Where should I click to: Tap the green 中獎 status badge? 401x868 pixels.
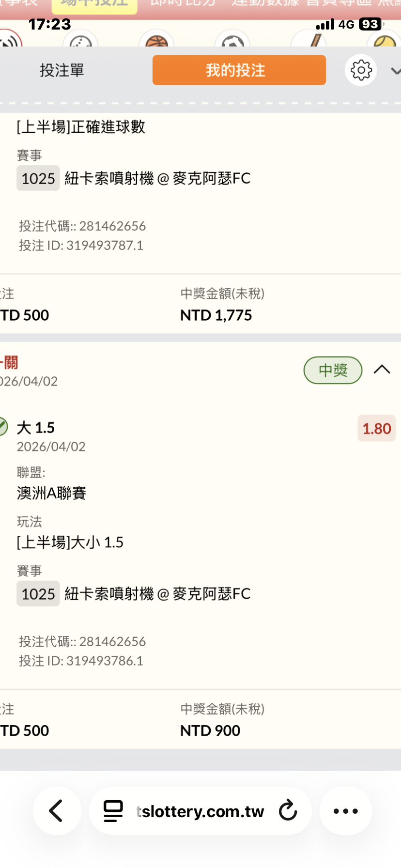[x=333, y=371]
